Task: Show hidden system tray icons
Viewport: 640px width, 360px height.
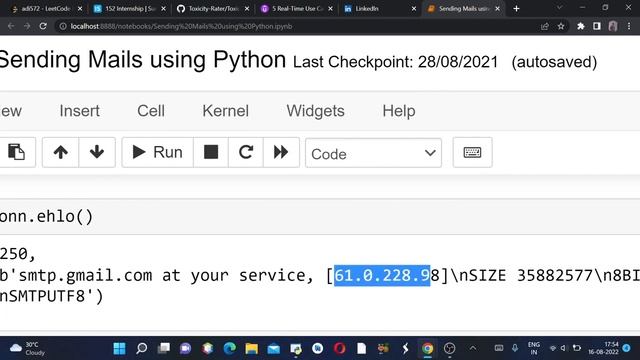Action: [x=473, y=348]
